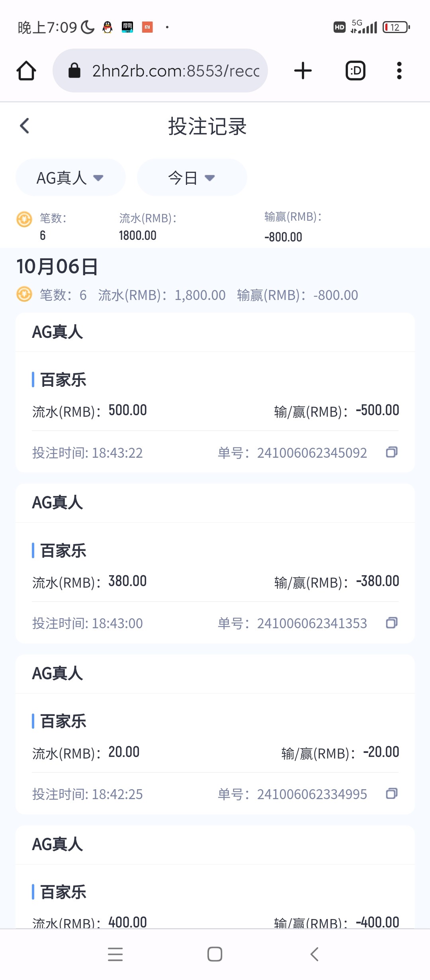Select the 500.00 百家乐 bet record
Image resolution: width=430 pixels, height=980 pixels.
click(x=215, y=411)
